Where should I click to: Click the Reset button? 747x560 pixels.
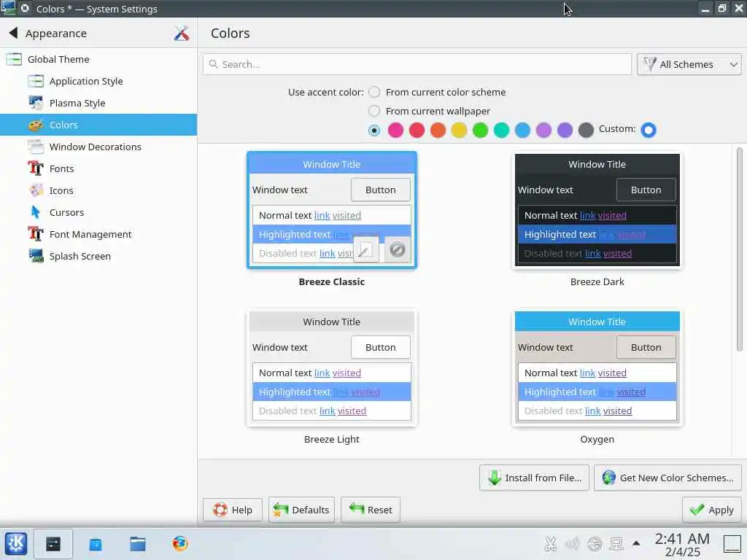coord(370,510)
